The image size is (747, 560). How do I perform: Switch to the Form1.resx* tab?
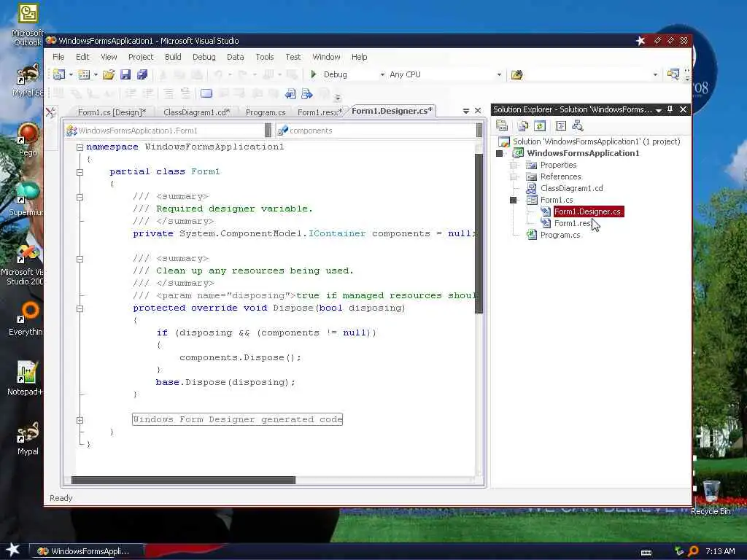pyautogui.click(x=320, y=112)
